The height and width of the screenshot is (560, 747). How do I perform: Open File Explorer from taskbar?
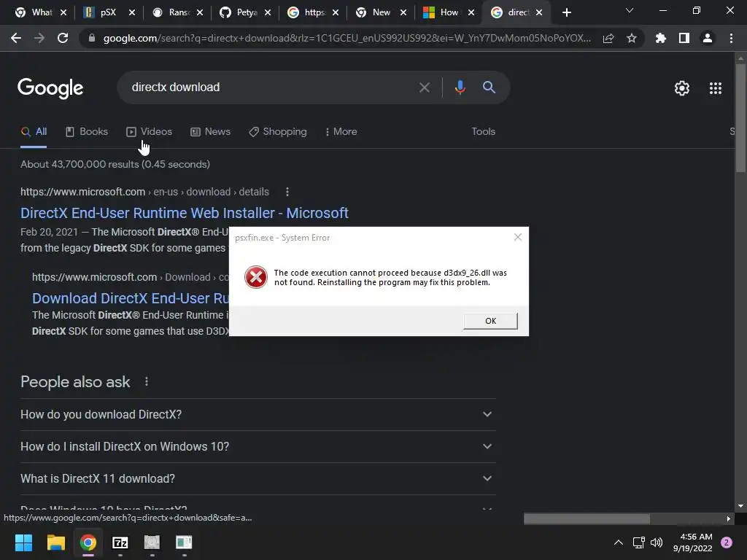[55, 542]
